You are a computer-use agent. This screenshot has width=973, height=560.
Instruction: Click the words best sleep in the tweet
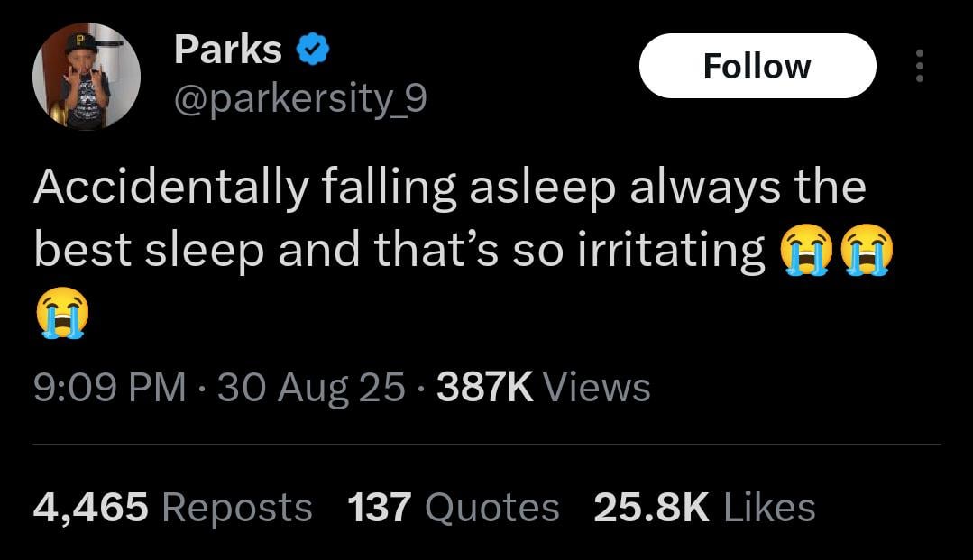click(x=149, y=250)
